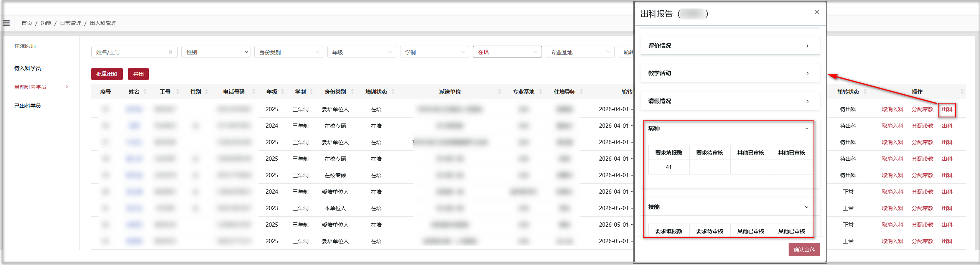Image resolution: width=980 pixels, height=265 pixels.
Task: Click the 导出 export button
Action: [138, 74]
